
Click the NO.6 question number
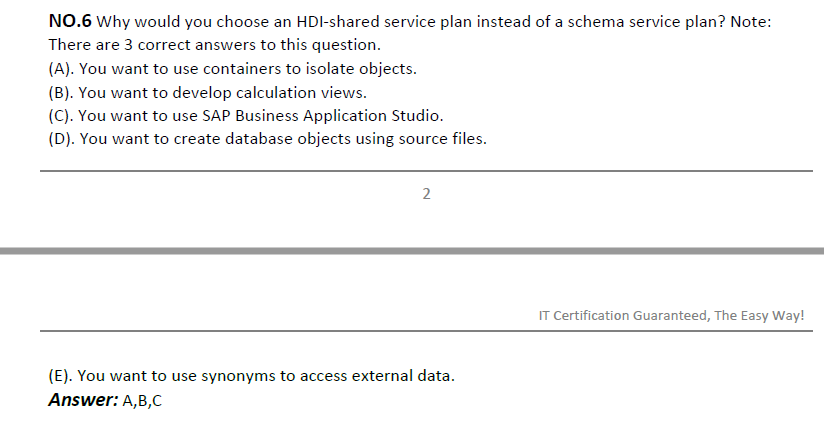coord(70,22)
